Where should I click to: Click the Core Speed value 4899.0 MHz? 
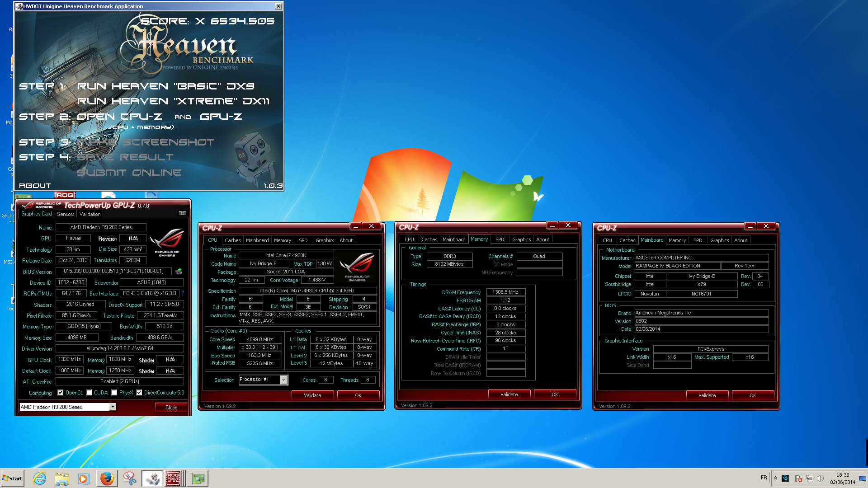click(259, 339)
